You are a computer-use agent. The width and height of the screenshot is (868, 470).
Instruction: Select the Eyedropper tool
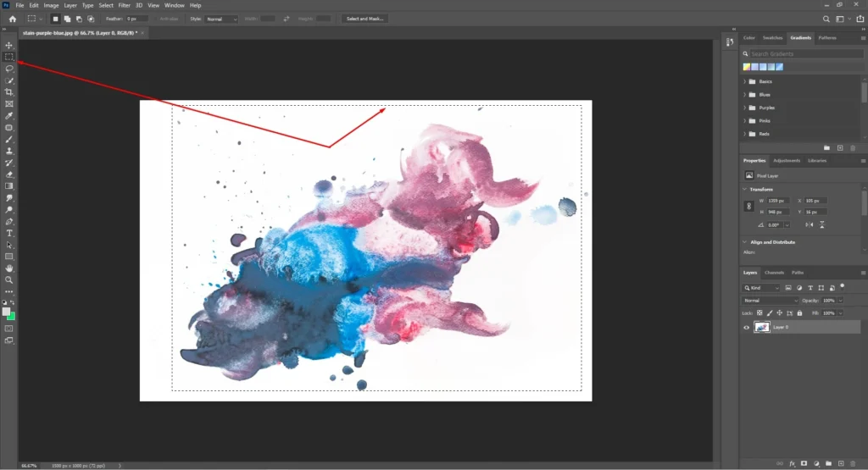(8, 116)
